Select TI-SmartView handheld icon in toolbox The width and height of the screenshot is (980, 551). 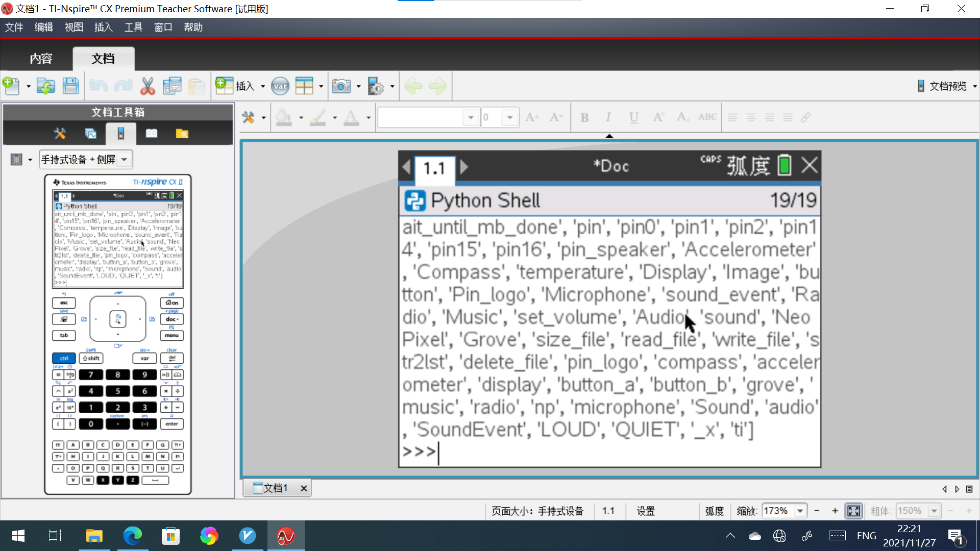coord(121,134)
